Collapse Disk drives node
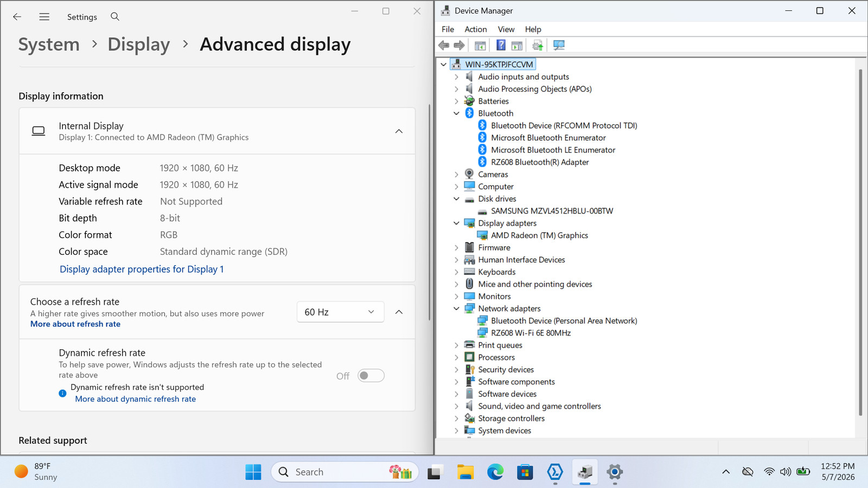The width and height of the screenshot is (868, 488). [456, 199]
